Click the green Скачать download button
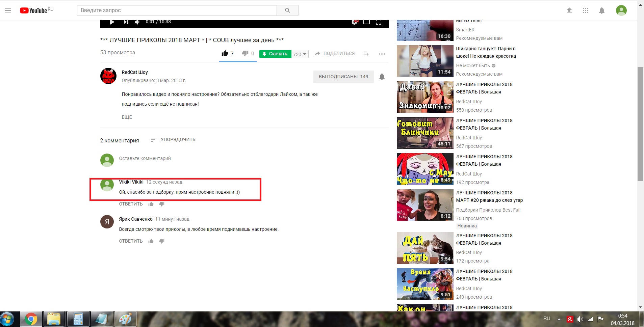Image resolution: width=644 pixels, height=327 pixels. (x=275, y=54)
